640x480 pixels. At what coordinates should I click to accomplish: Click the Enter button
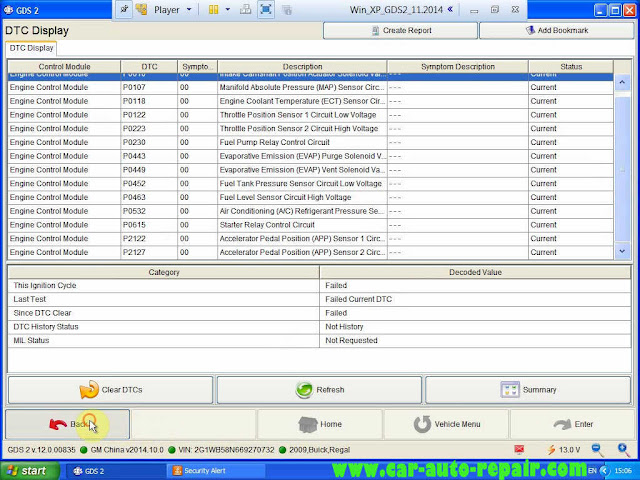[573, 424]
